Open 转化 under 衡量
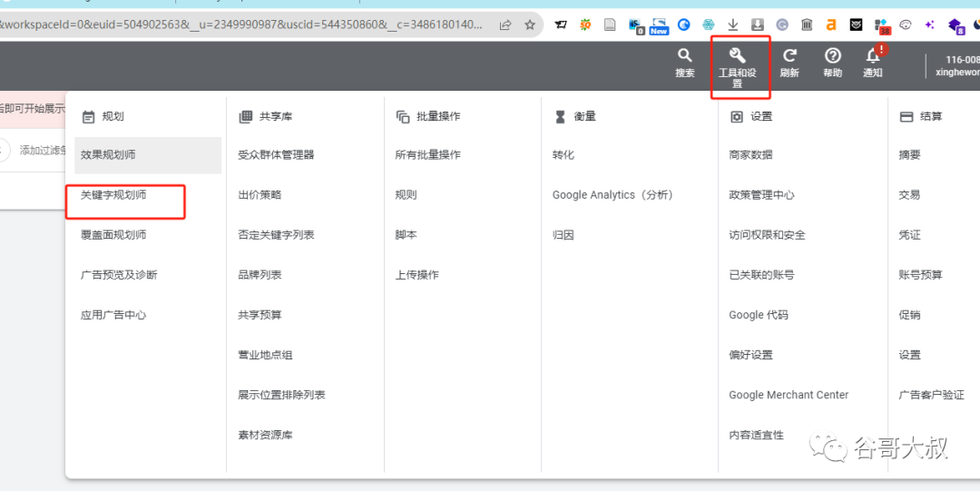The image size is (980, 491). click(x=563, y=154)
